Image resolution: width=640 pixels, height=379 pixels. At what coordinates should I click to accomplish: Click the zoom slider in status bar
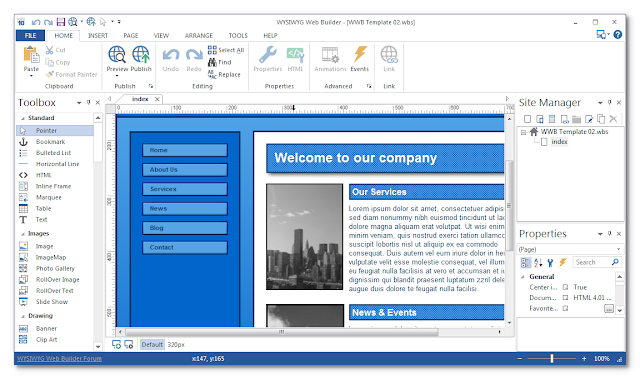pyautogui.click(x=552, y=358)
